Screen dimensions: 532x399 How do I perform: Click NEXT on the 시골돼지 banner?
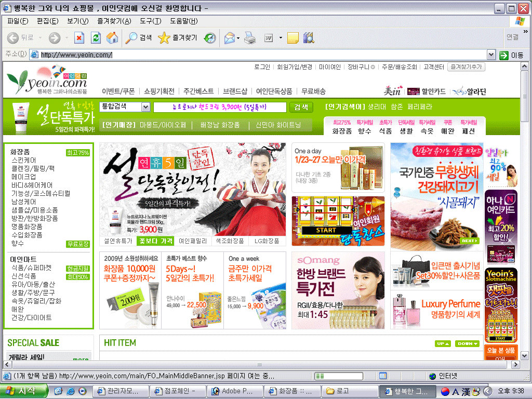[x=469, y=241]
